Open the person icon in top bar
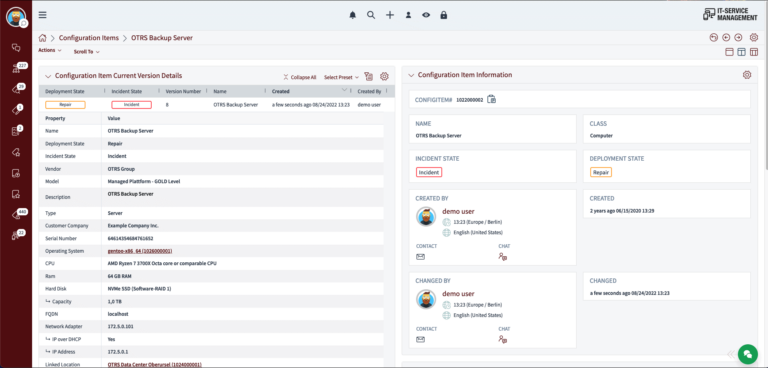 point(408,15)
